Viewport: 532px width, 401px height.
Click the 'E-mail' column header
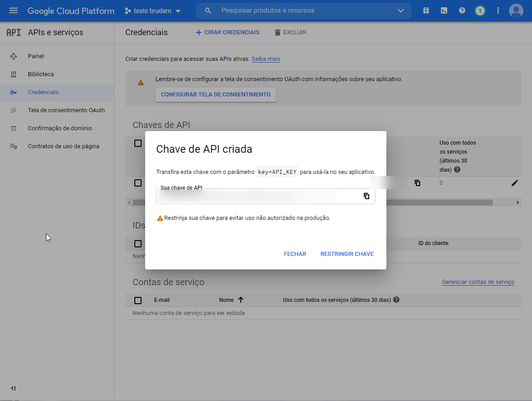tap(162, 300)
